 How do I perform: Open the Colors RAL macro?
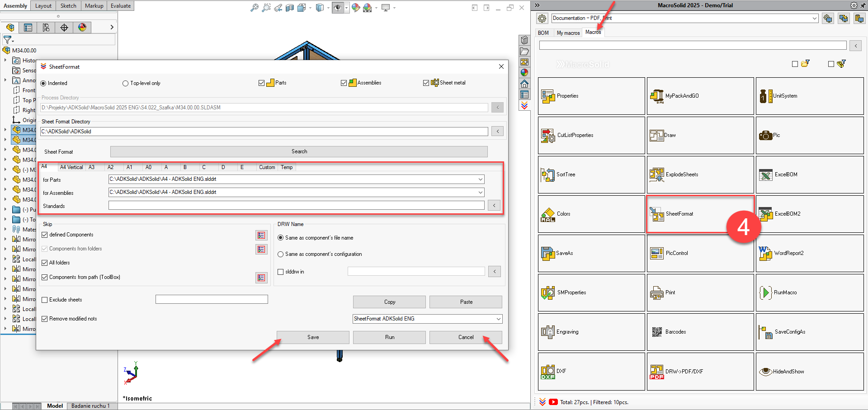(591, 214)
